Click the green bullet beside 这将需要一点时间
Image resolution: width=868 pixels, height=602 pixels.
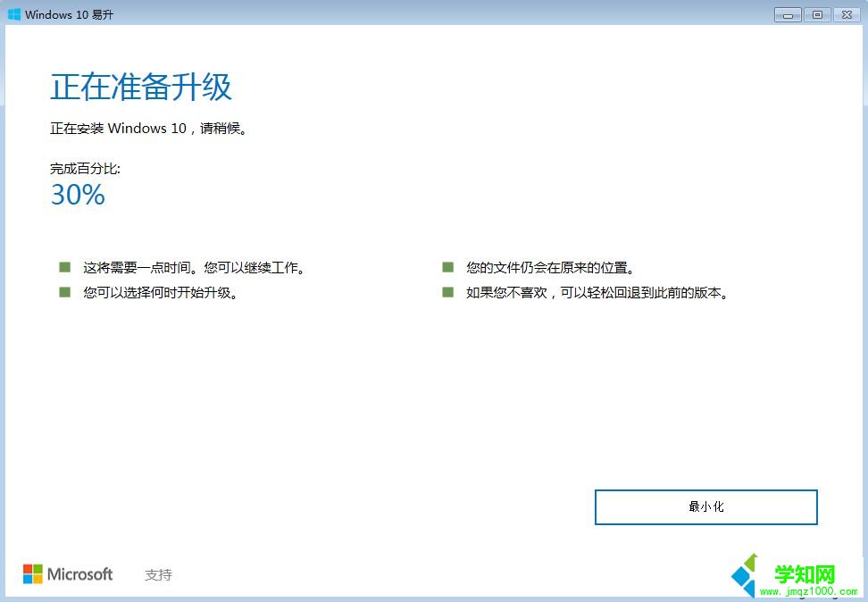(63, 265)
